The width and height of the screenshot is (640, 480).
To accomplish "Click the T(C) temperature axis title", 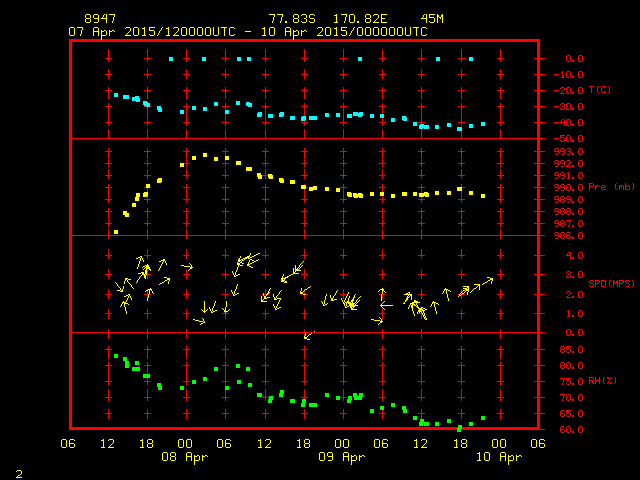I will pyautogui.click(x=600, y=89).
